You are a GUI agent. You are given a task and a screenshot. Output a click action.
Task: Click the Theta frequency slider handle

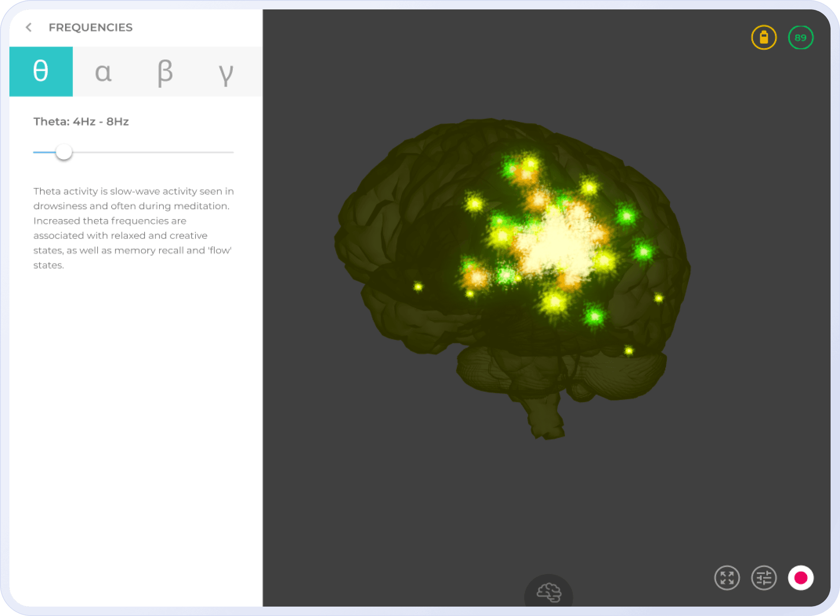(64, 152)
